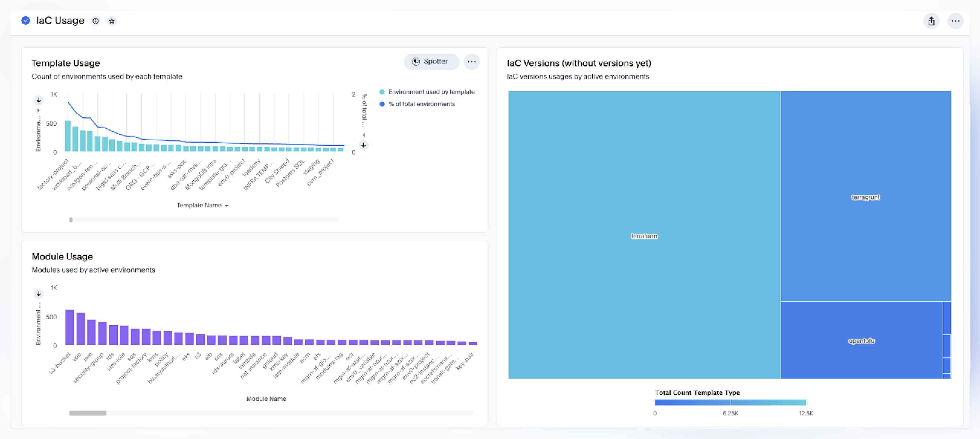Click the vpc bar in Module Usage
The height and width of the screenshot is (439, 980).
[81, 329]
